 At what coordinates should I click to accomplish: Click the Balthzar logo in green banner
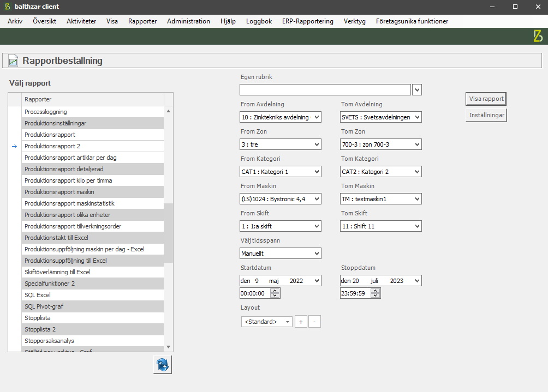[538, 36]
